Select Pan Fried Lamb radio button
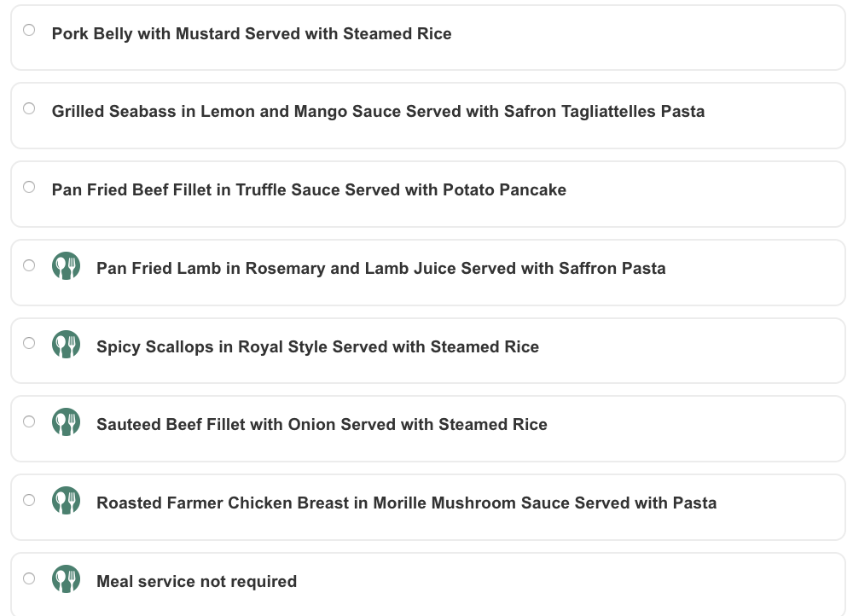This screenshot has height=616, width=853. click(29, 265)
